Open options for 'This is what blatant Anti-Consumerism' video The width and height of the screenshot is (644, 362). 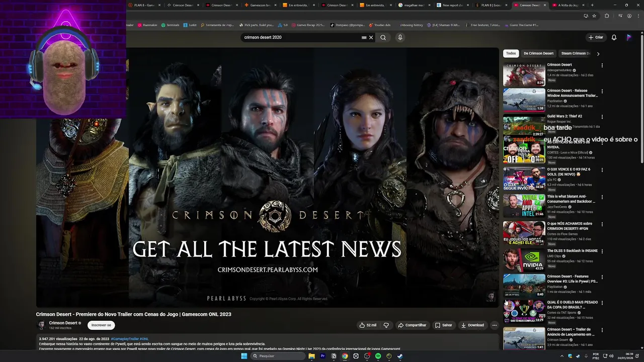click(602, 198)
